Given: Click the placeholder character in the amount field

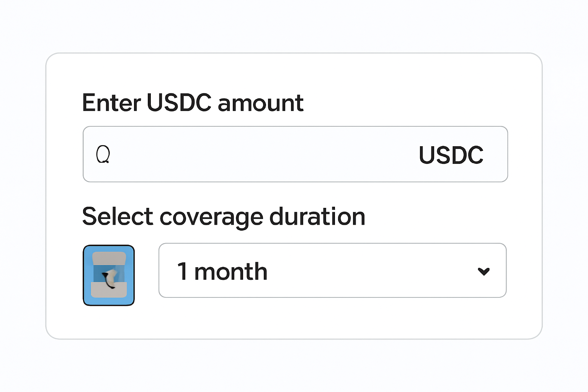Looking at the screenshot, I should pyautogui.click(x=103, y=154).
